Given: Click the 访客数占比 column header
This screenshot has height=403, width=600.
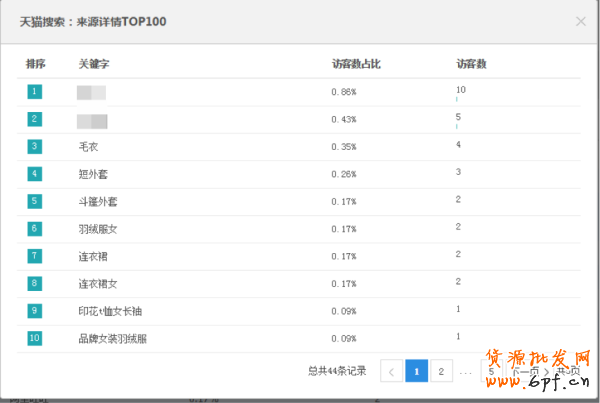Looking at the screenshot, I should point(356,64).
